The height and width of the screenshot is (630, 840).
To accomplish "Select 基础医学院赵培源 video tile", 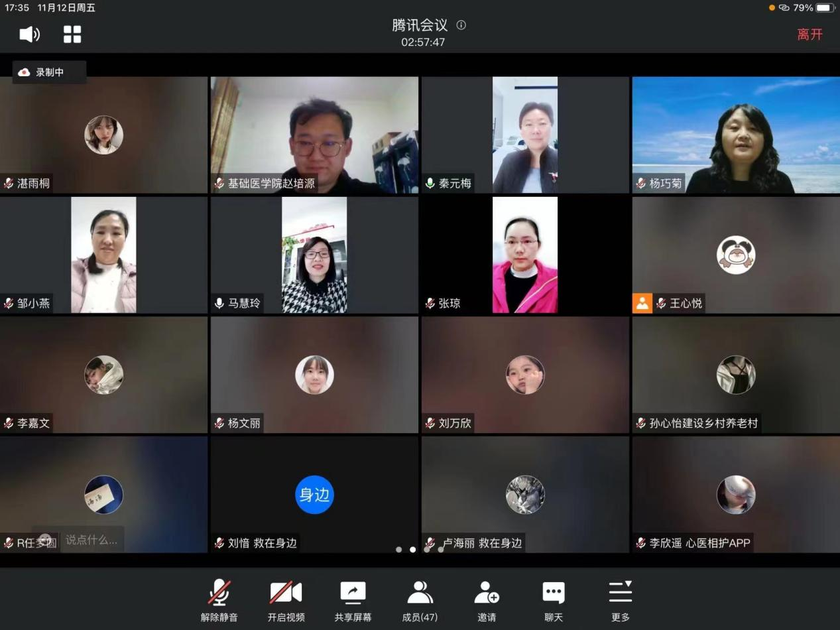I will tap(314, 135).
